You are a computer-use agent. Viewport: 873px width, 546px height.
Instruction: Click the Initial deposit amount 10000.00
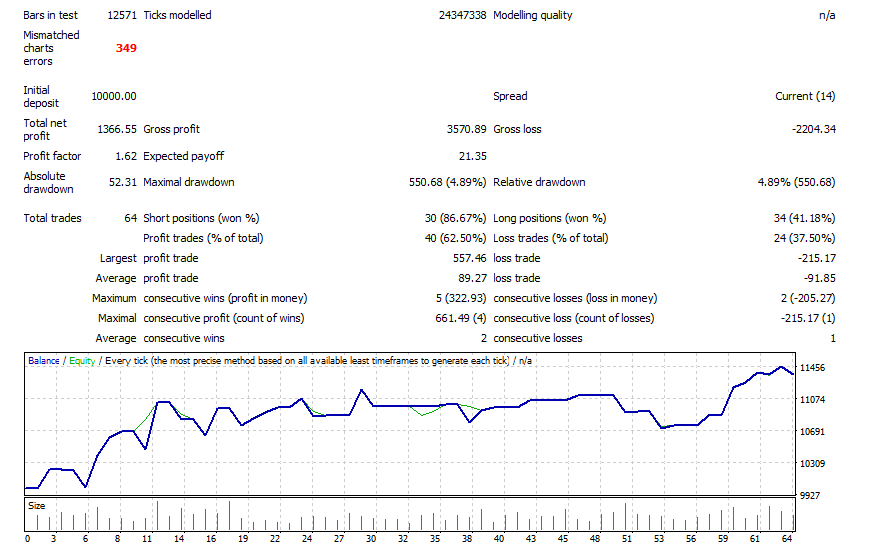(x=113, y=96)
